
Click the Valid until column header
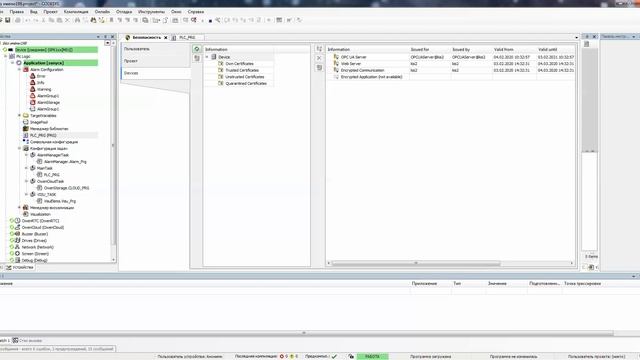click(547, 49)
